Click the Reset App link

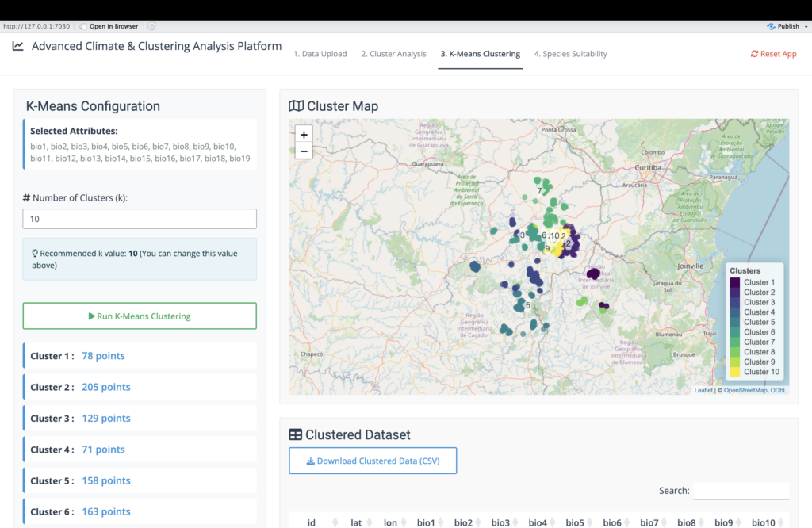click(773, 54)
